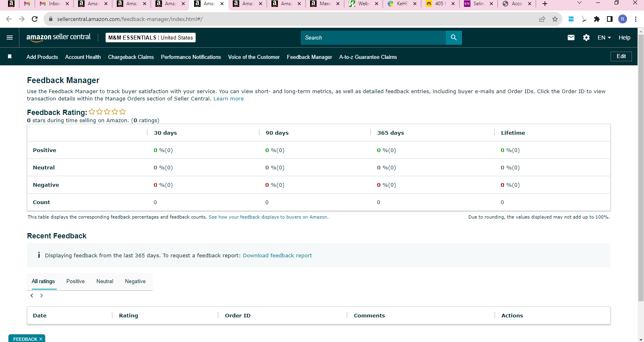Open the Extensions puzzle menu
This screenshot has height=342, width=644.
pos(597,19)
